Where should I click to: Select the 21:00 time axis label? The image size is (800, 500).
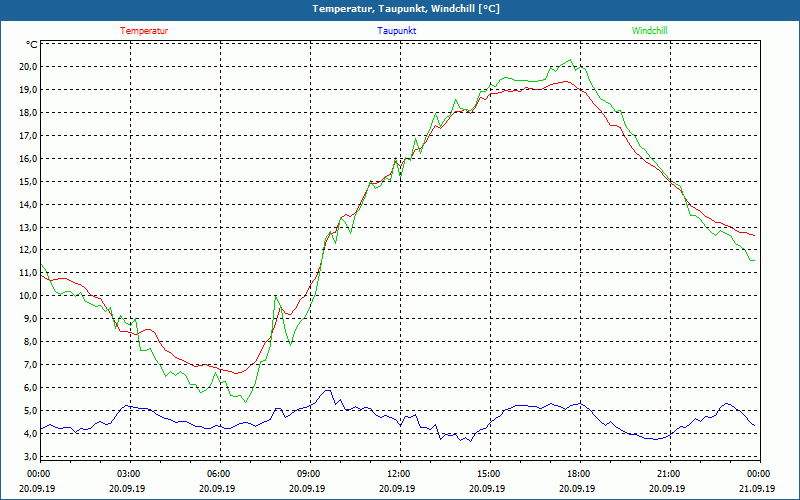tap(668, 474)
